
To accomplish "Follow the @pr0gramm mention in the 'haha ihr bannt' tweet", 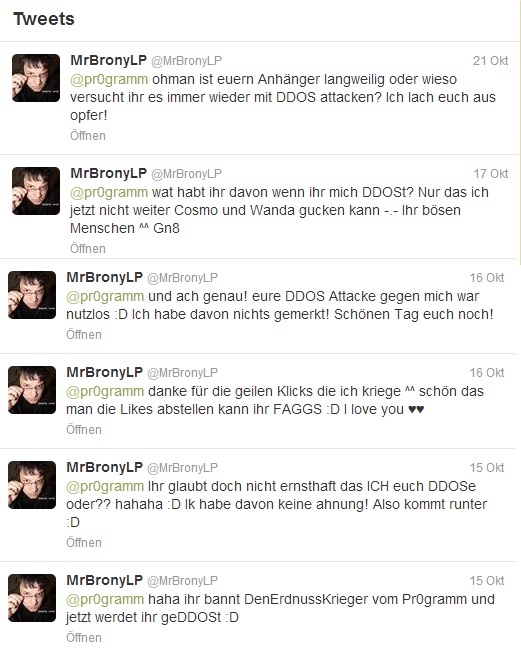I will click(105, 600).
